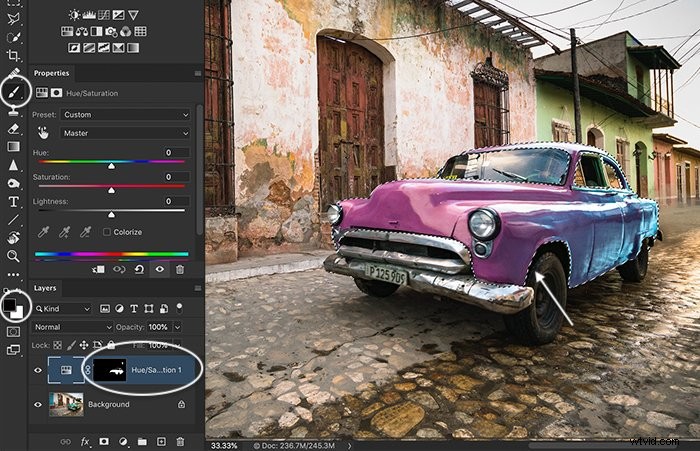Toggle adjustment visibility eye in Properties

(x=160, y=269)
